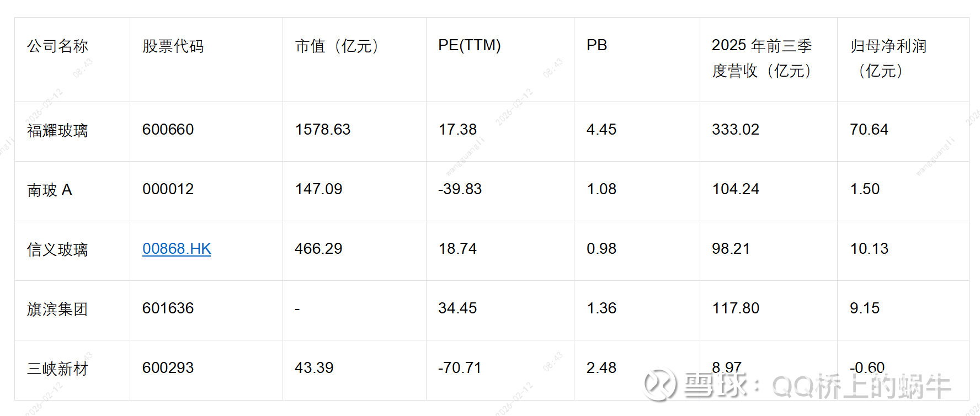Click the 三峡新材 company name cell
980x416 pixels.
58,369
